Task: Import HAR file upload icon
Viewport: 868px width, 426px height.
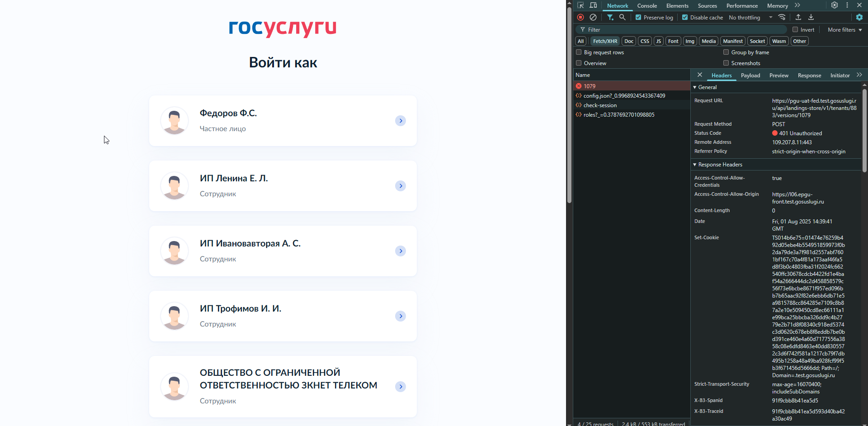Action: [798, 17]
